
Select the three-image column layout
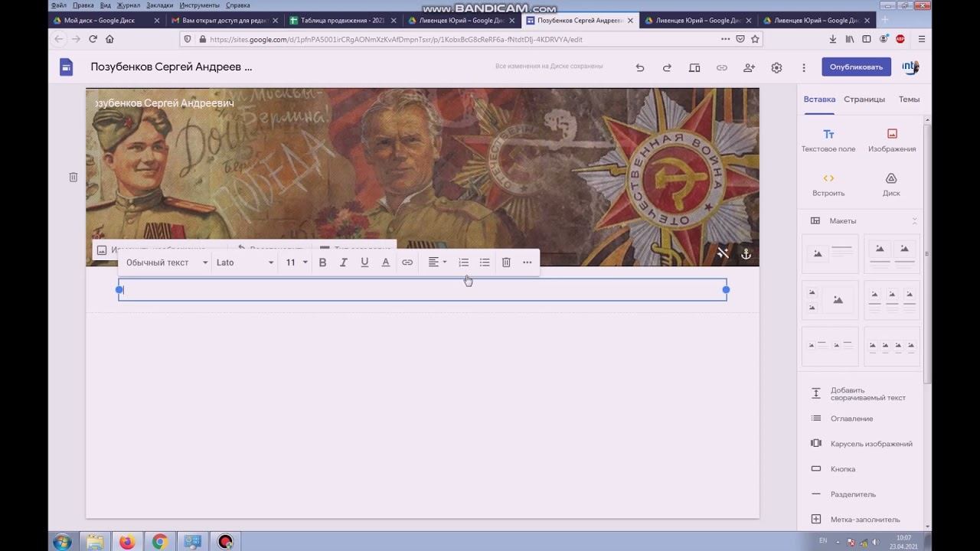coord(892,300)
